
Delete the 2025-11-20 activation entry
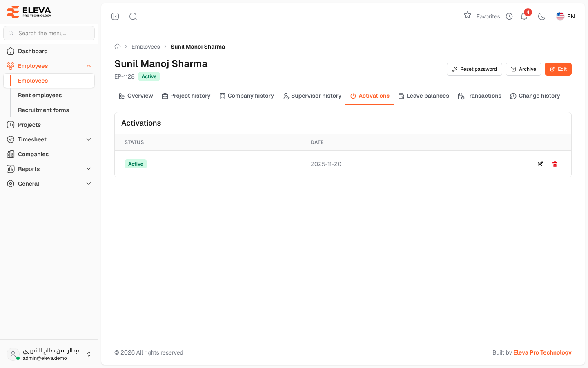[555, 164]
